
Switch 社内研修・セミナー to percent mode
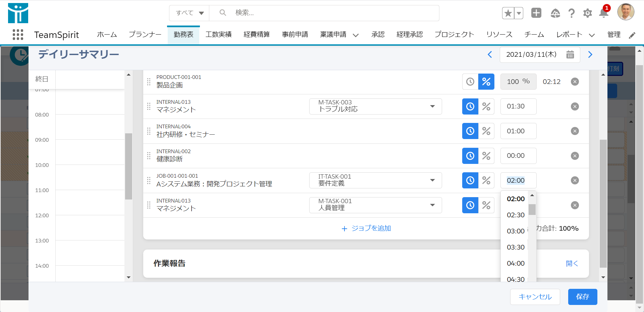[x=486, y=131]
